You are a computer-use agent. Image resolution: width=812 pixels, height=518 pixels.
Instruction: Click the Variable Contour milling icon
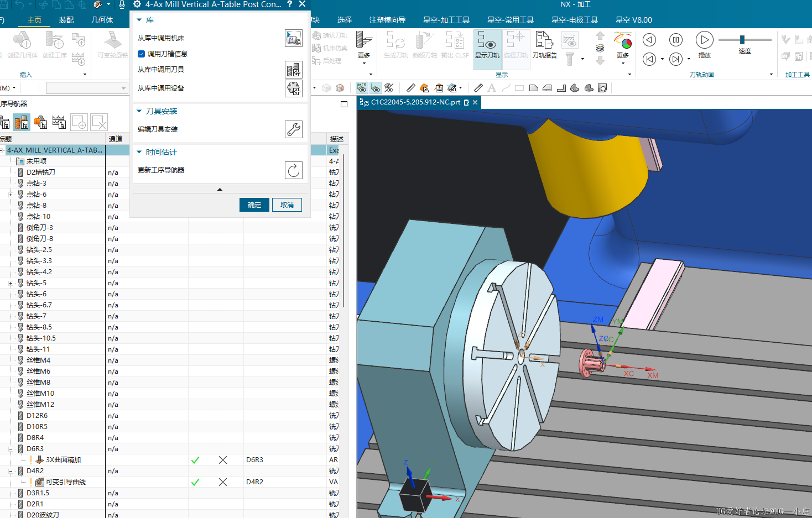click(113, 44)
